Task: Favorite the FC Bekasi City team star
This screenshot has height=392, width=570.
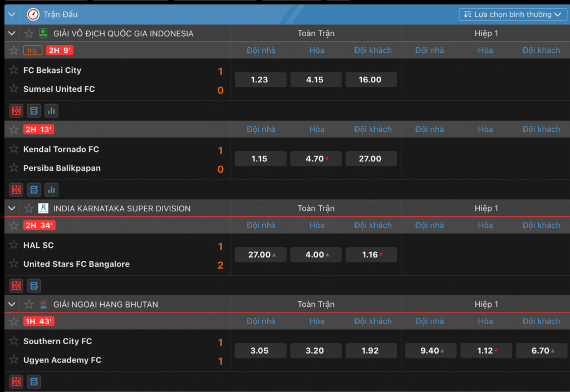Action: pos(14,70)
